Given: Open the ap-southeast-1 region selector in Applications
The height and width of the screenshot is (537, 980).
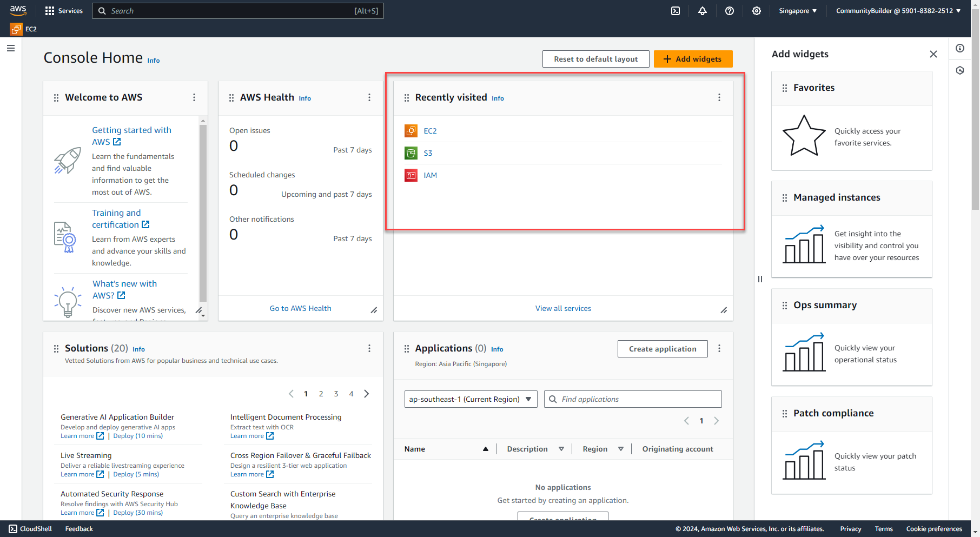Looking at the screenshot, I should (x=470, y=399).
